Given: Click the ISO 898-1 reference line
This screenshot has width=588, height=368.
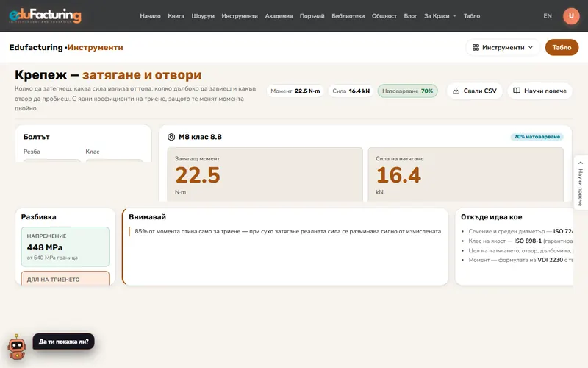Looking at the screenshot, I should pos(520,241).
